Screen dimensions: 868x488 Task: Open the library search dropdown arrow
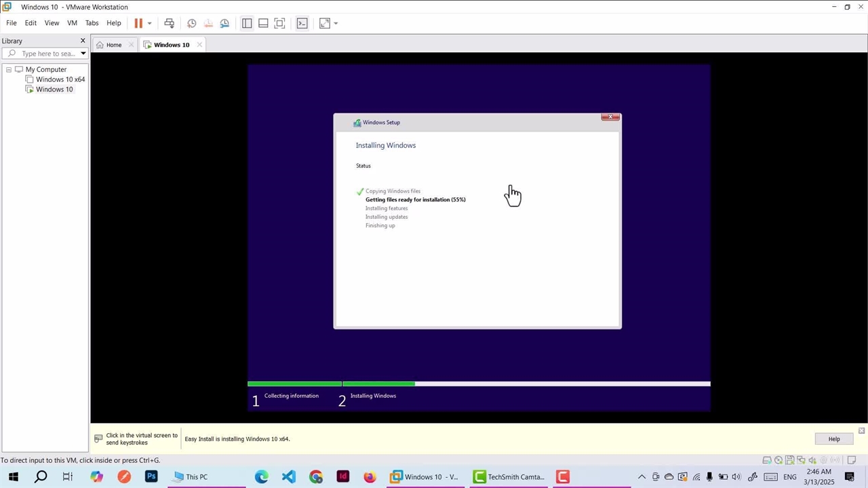point(83,54)
